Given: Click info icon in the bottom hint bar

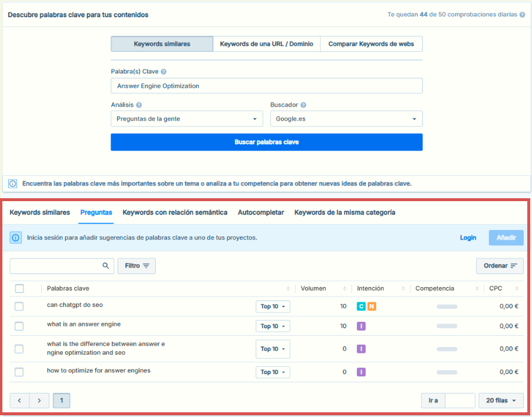Looking at the screenshot, I should click(x=12, y=184).
